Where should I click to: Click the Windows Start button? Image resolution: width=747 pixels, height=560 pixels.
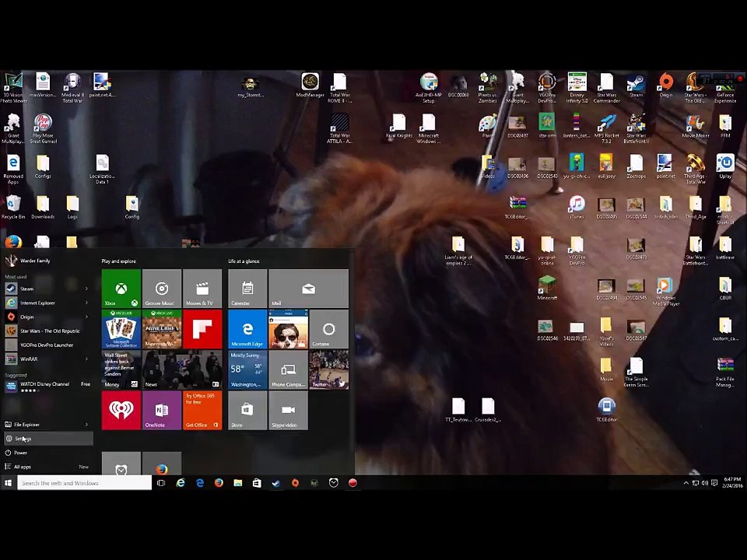pyautogui.click(x=8, y=483)
